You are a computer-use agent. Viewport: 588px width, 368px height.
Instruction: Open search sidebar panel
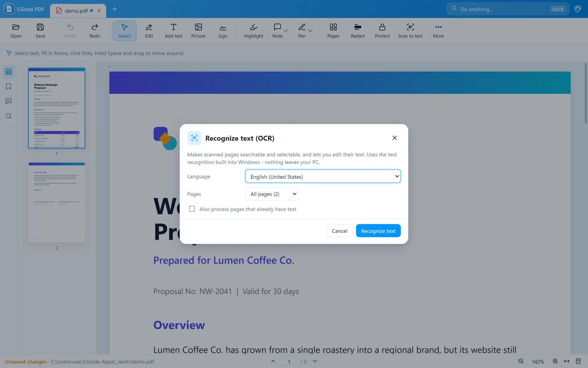point(9,116)
